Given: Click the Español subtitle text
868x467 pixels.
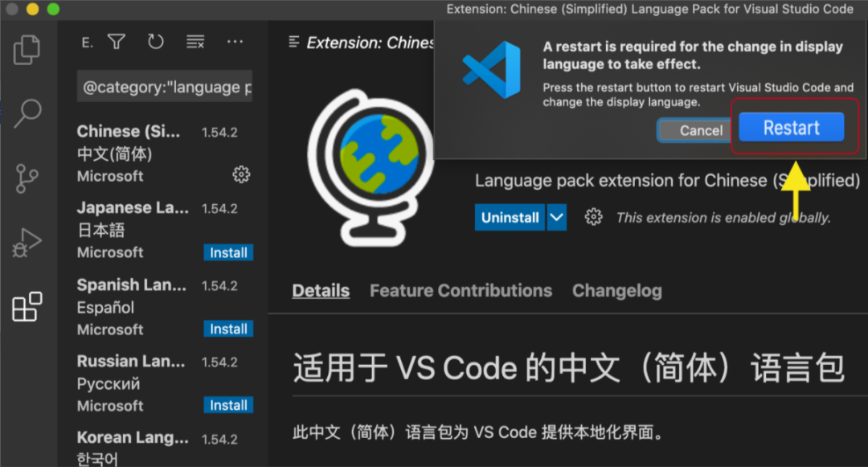Looking at the screenshot, I should point(105,307).
